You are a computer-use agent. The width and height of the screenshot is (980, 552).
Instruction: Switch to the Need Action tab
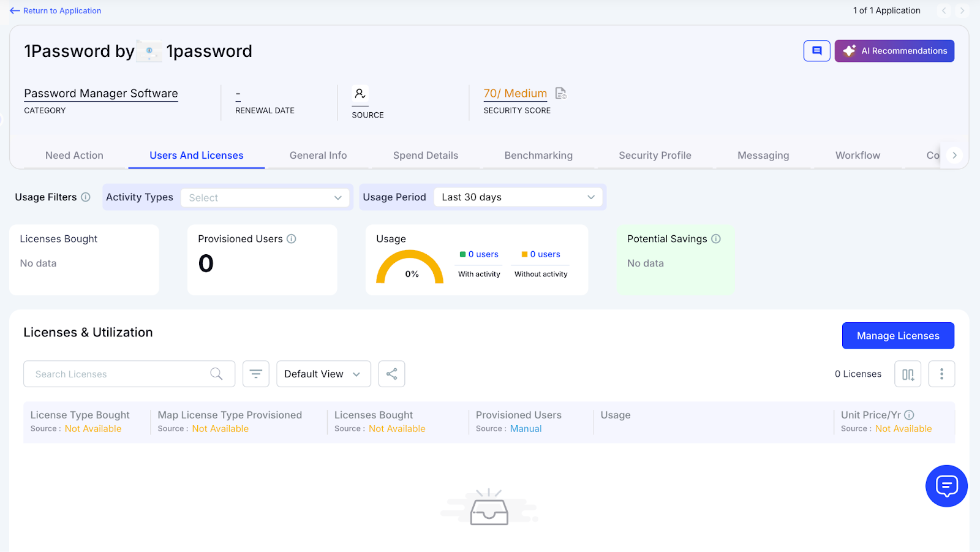[x=74, y=156]
